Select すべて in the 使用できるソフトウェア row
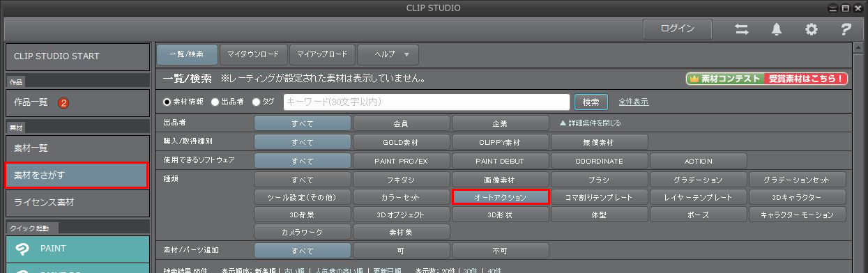The width and height of the screenshot is (868, 273). (x=303, y=161)
